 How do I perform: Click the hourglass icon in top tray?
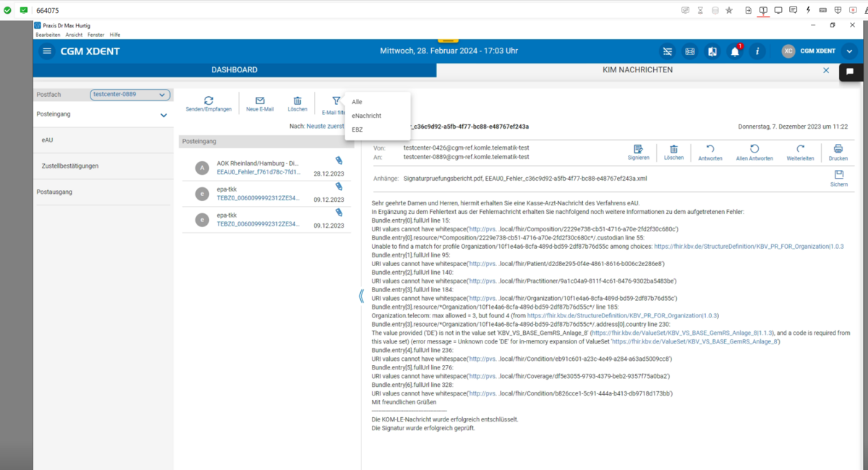pyautogui.click(x=700, y=10)
